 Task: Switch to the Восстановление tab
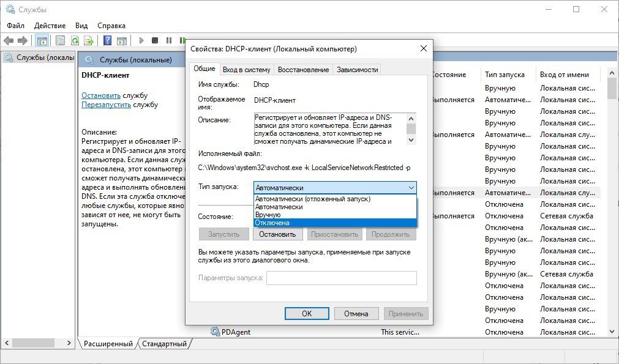tap(303, 70)
